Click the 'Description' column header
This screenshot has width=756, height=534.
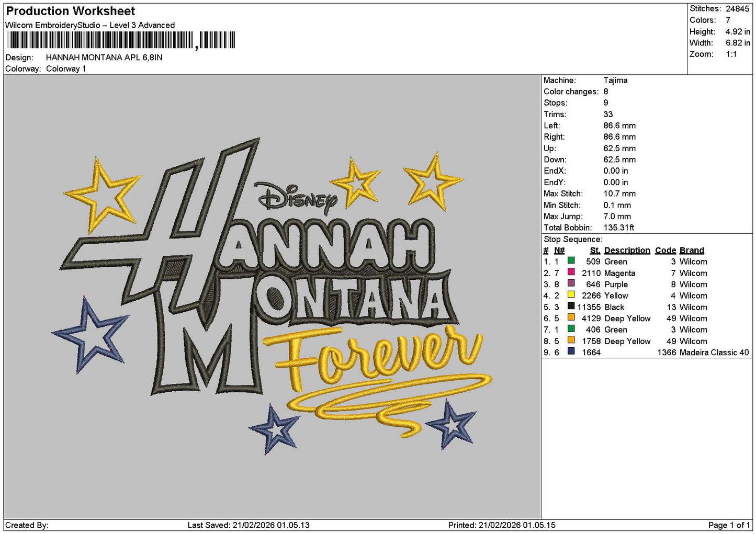point(627,251)
